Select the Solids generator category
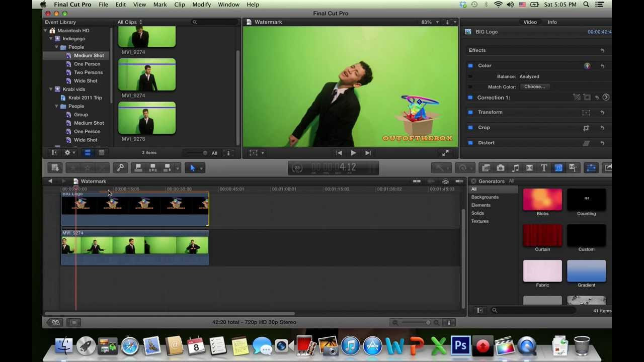 [477, 213]
